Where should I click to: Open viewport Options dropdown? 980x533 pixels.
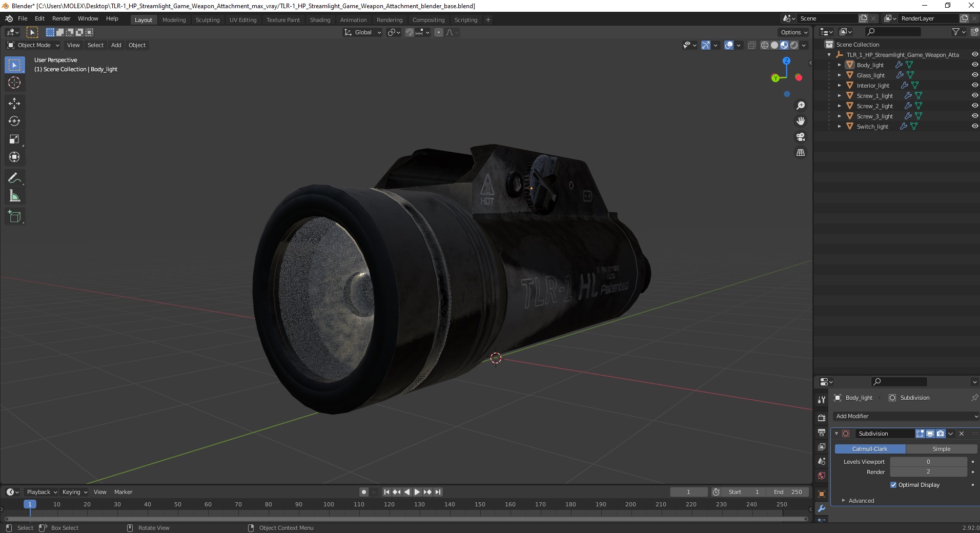click(x=794, y=32)
